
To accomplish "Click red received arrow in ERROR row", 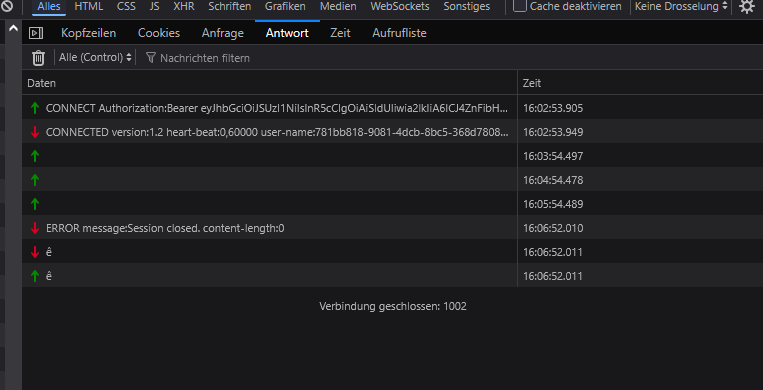I will pyautogui.click(x=35, y=228).
